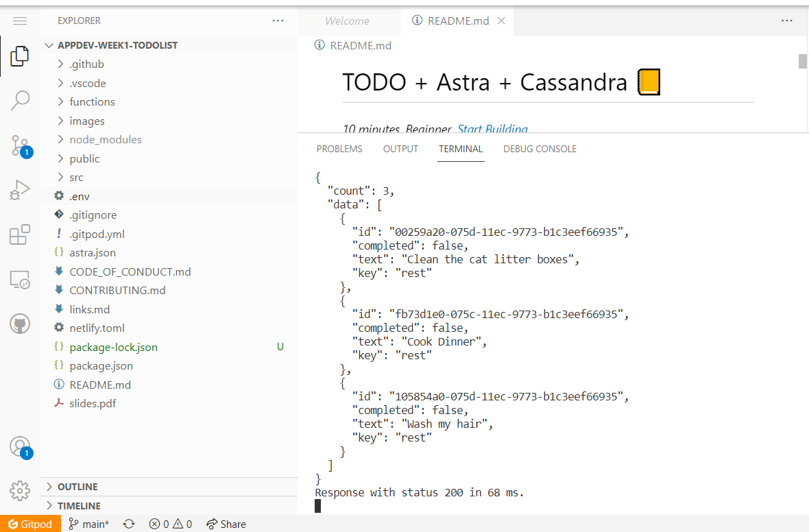Click the 'Clean the cat litter boxes' text
Image resolution: width=809 pixels, height=532 pixels.
[x=488, y=259]
